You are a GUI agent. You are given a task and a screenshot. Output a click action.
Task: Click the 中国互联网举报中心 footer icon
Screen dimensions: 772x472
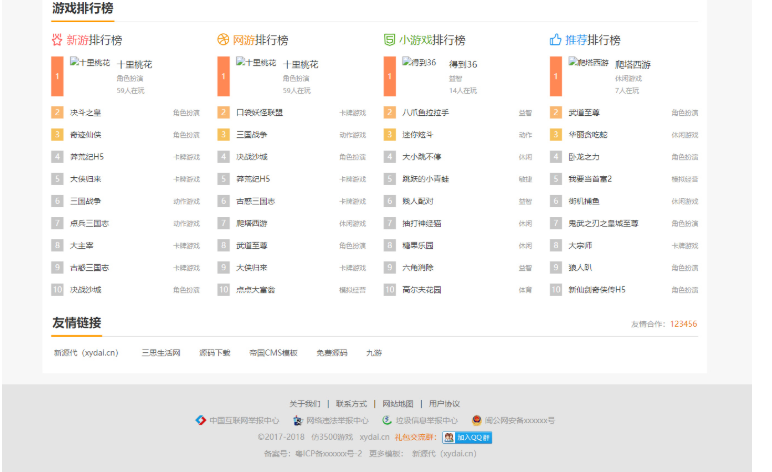pos(201,421)
